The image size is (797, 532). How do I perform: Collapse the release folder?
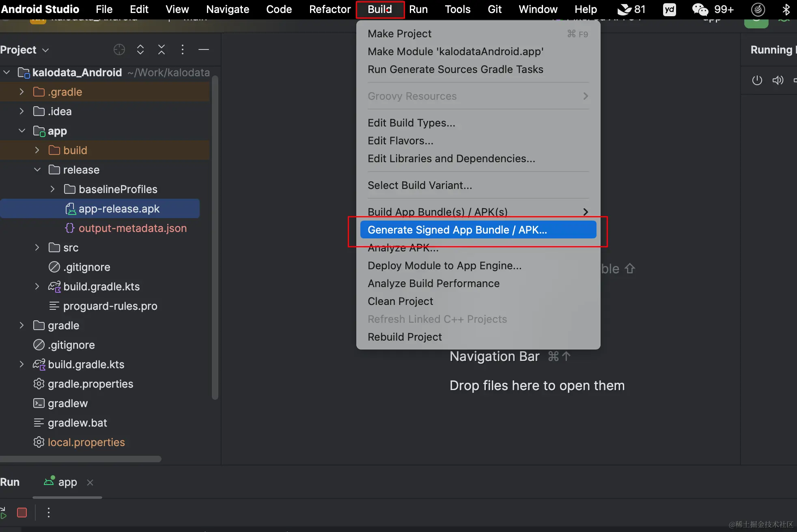(37, 170)
